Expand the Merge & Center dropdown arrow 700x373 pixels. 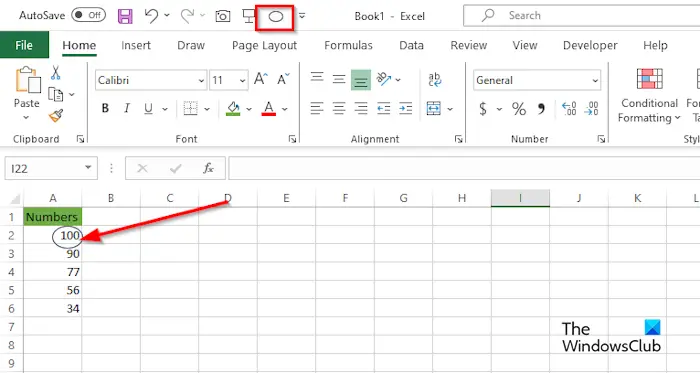(450, 109)
